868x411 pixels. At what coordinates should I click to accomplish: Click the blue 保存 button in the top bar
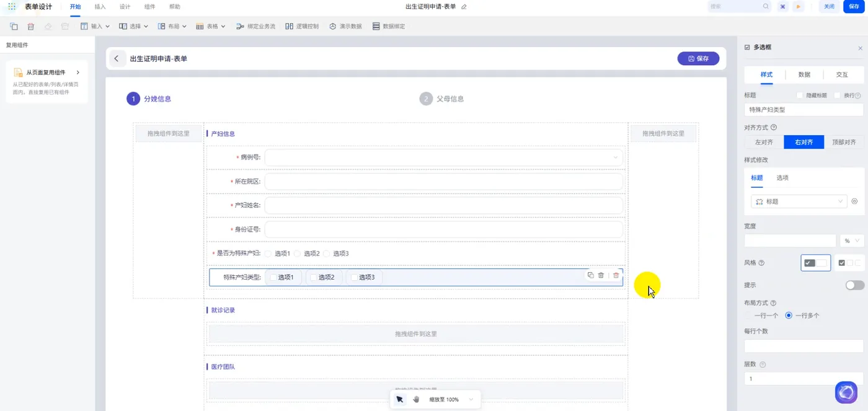point(854,6)
